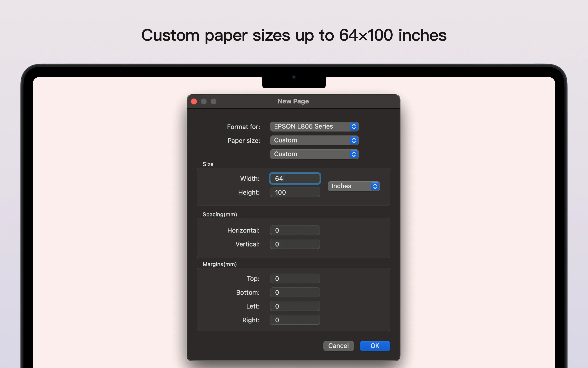
Task: Click the Right margin field
Action: coord(295,320)
